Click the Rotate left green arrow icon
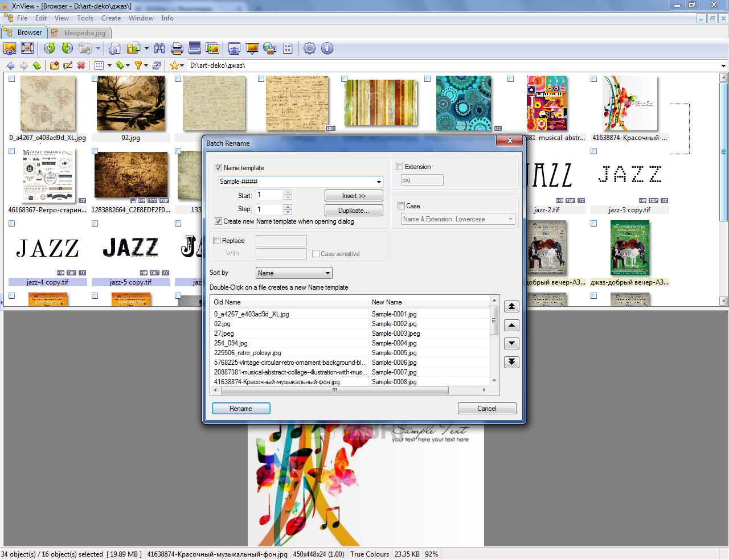Viewport: 729px width, 560px height. [50, 48]
